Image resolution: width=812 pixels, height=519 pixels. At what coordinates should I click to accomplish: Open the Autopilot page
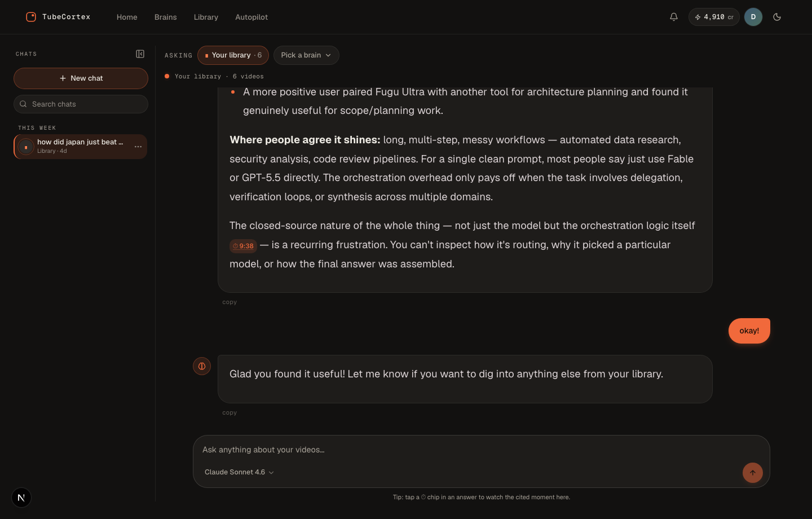pyautogui.click(x=251, y=17)
